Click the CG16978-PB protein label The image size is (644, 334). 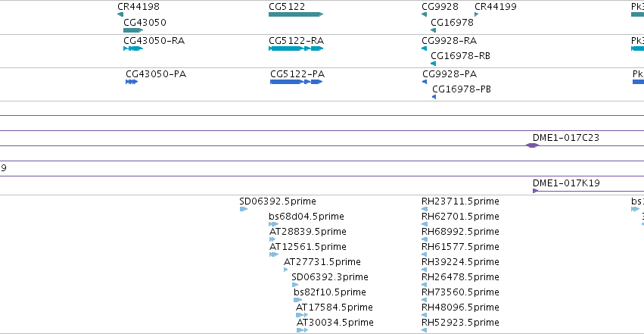(462, 89)
